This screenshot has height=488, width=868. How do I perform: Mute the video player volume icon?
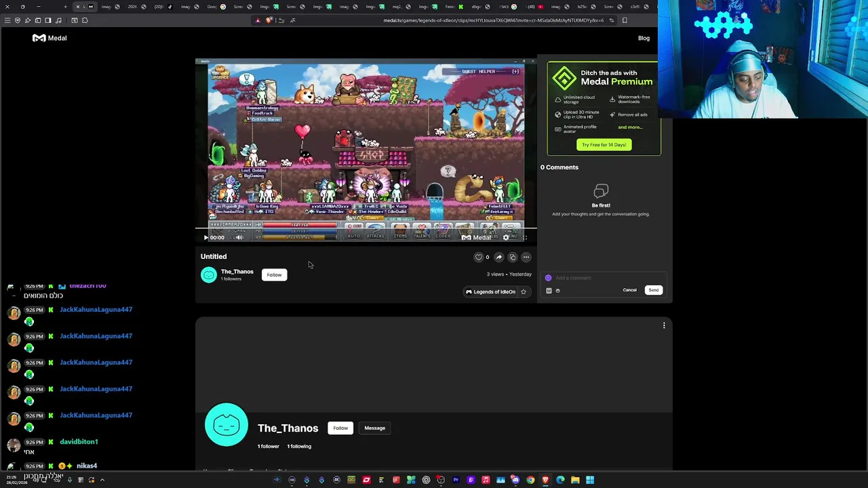(239, 238)
